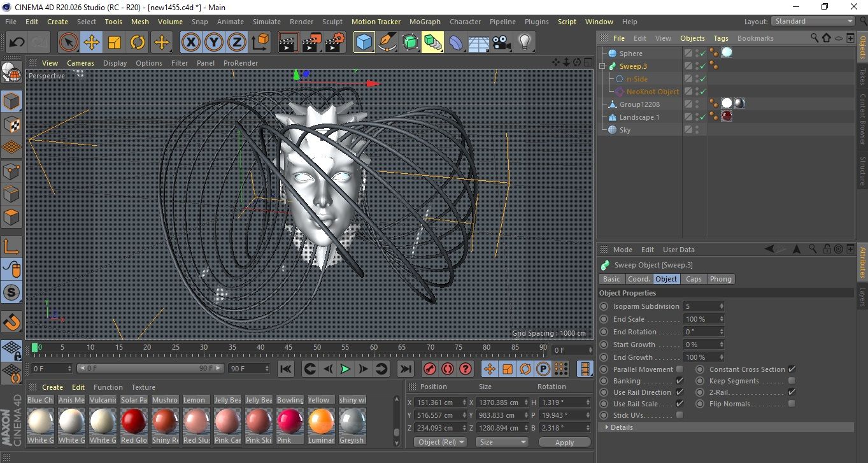868x463 pixels.
Task: Select the Solar Pa red material swatch
Action: click(134, 421)
